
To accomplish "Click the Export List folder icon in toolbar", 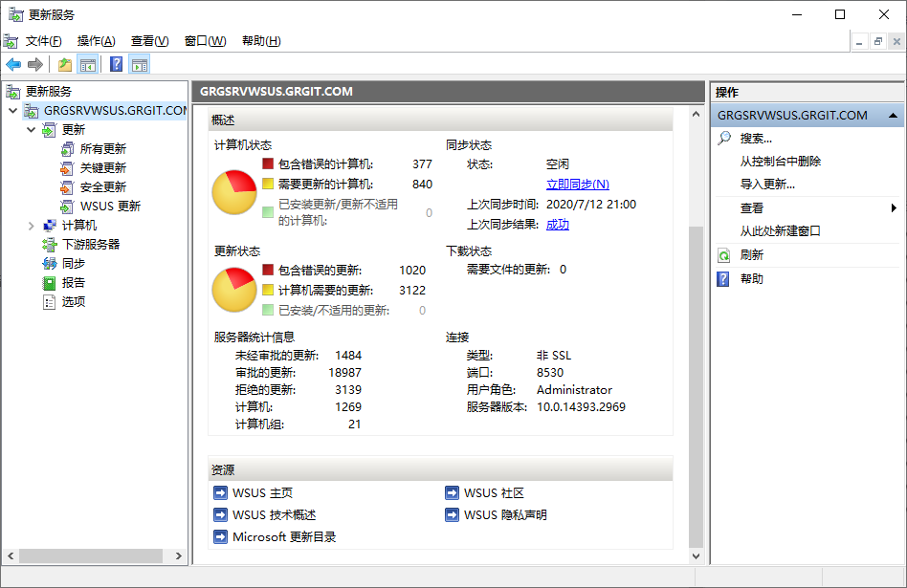I will click(64, 64).
